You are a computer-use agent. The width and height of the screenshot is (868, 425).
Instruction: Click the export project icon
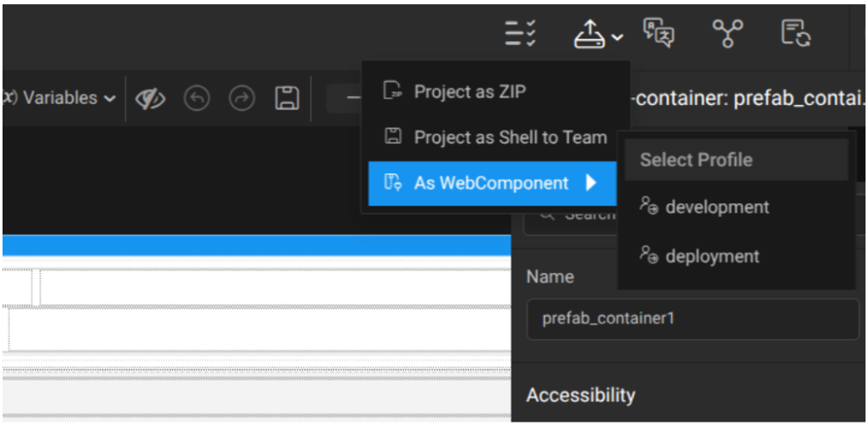click(590, 34)
